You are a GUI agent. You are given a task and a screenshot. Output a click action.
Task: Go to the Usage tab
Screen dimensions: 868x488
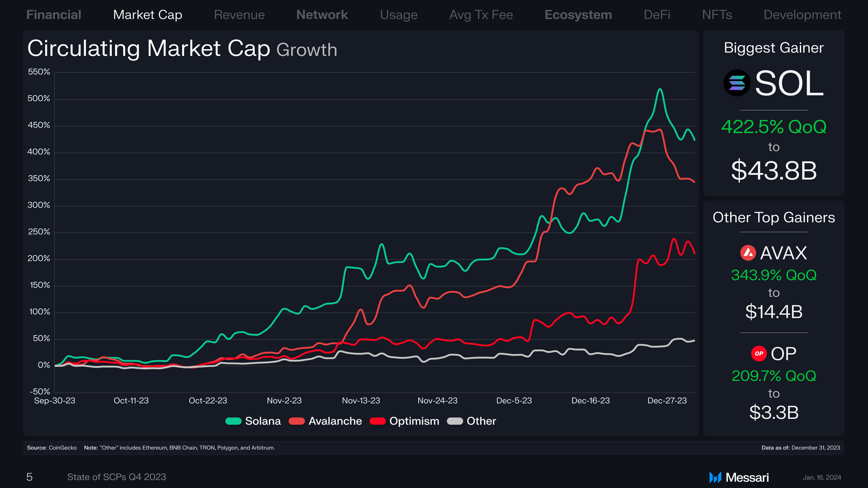click(399, 15)
